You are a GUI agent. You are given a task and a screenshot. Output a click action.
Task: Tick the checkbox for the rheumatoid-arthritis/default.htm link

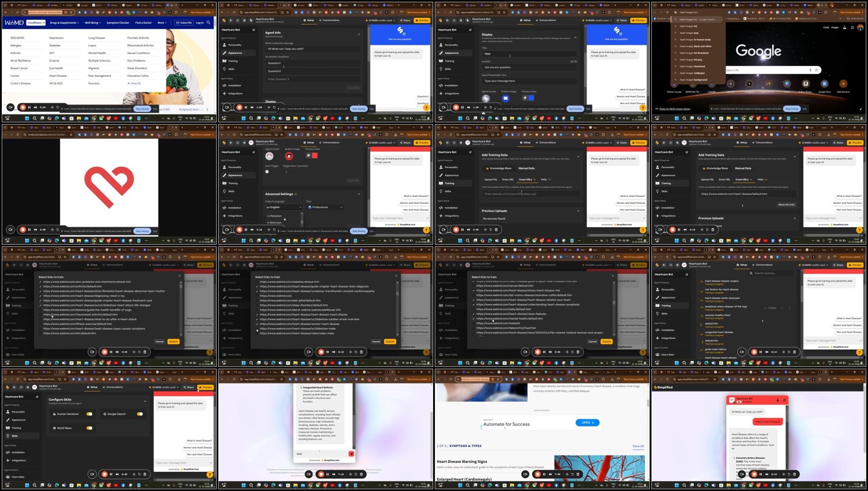click(40, 315)
